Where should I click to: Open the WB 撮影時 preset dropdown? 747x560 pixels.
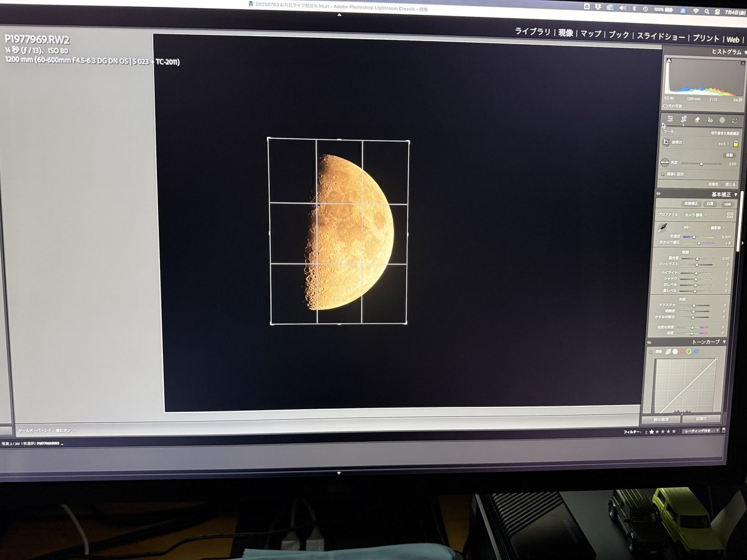point(717,228)
